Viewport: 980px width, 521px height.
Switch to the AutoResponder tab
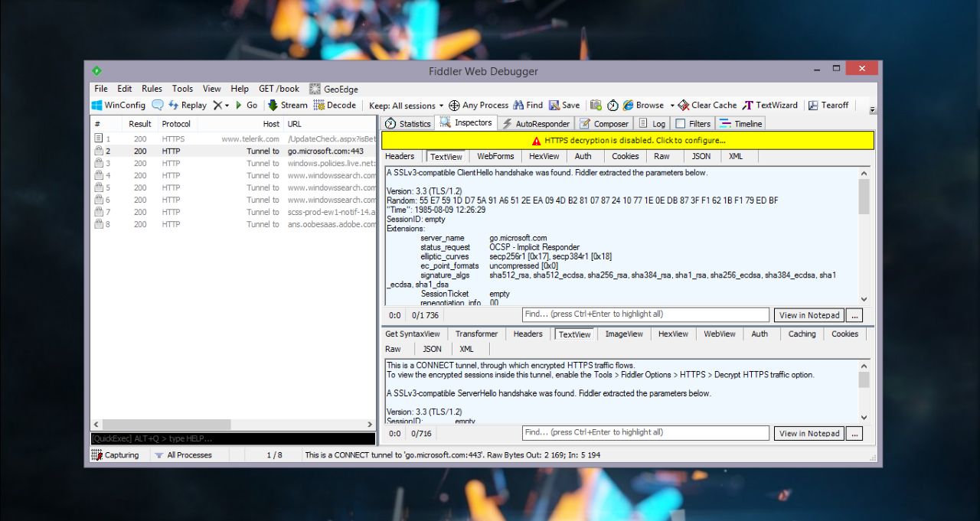click(535, 123)
